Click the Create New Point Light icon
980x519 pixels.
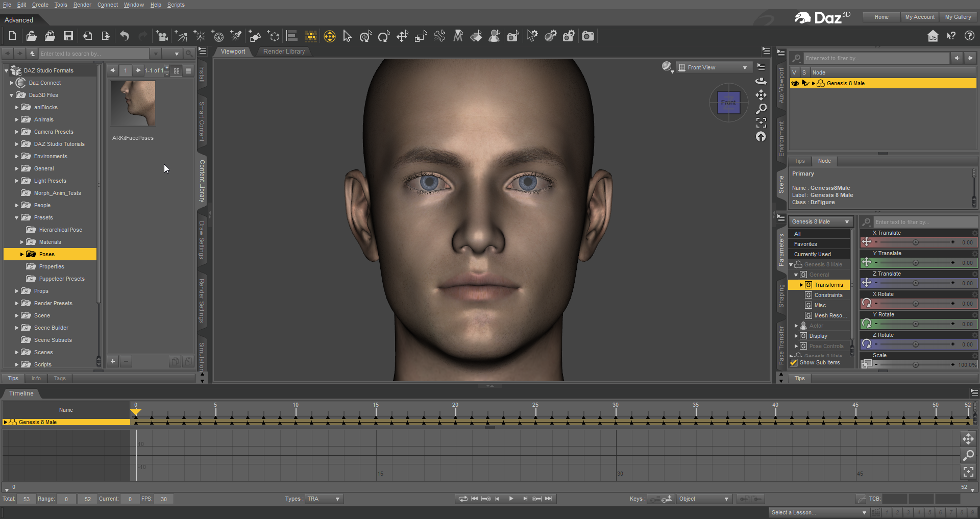coord(199,36)
